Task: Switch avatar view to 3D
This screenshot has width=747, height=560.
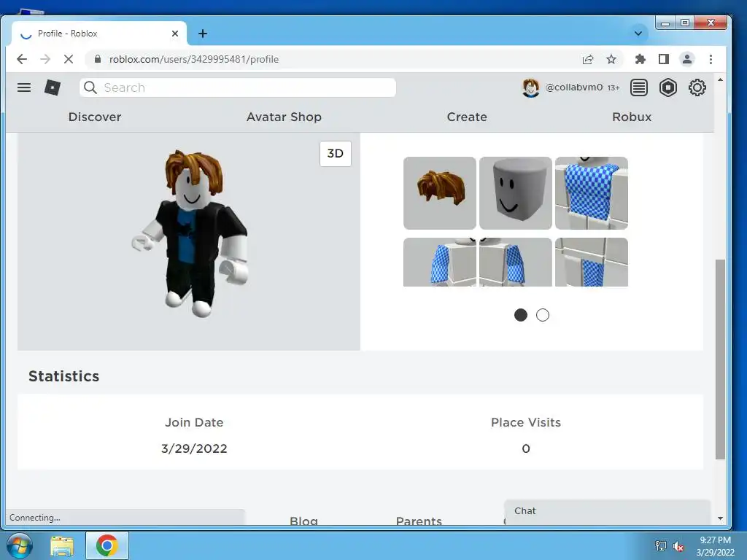Action: pos(336,153)
